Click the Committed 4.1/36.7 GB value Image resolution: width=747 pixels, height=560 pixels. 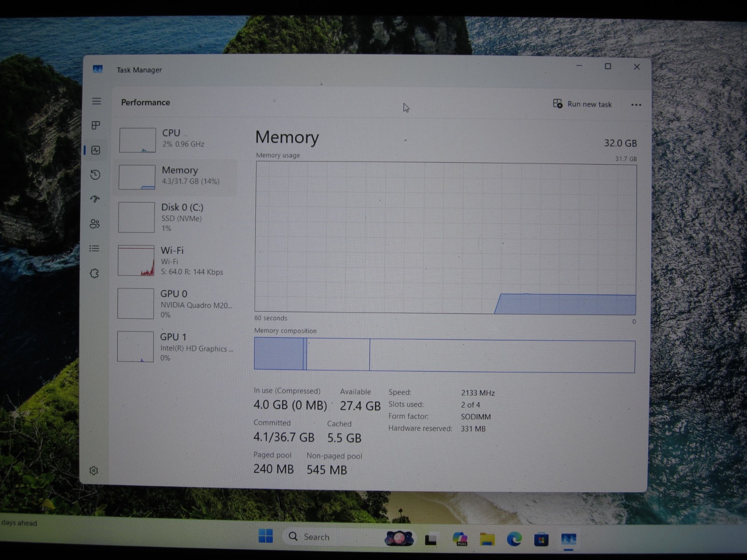coord(284,437)
